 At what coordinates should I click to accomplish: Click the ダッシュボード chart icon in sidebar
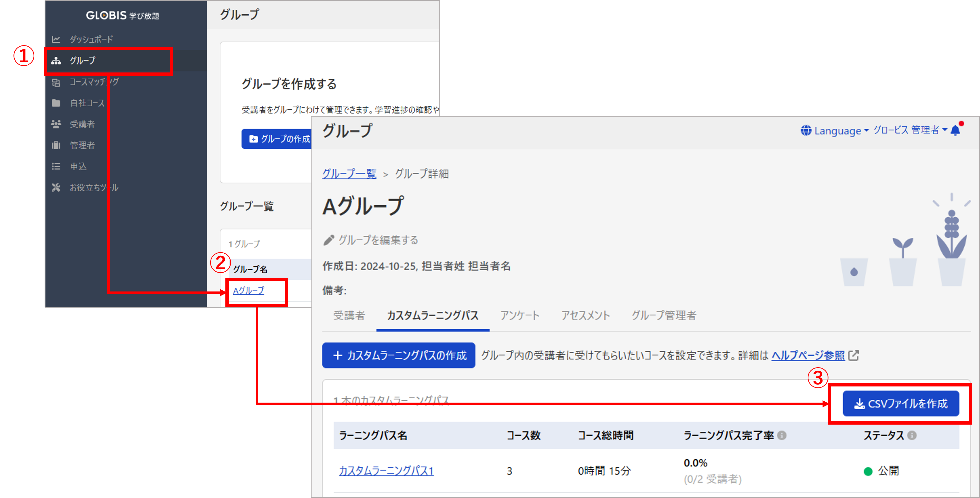(x=56, y=39)
